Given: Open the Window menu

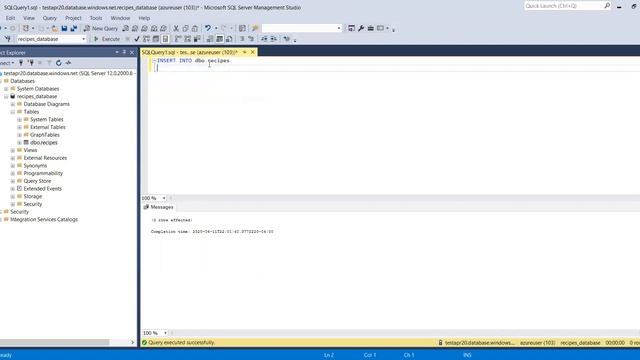Looking at the screenshot, I should click(120, 18).
